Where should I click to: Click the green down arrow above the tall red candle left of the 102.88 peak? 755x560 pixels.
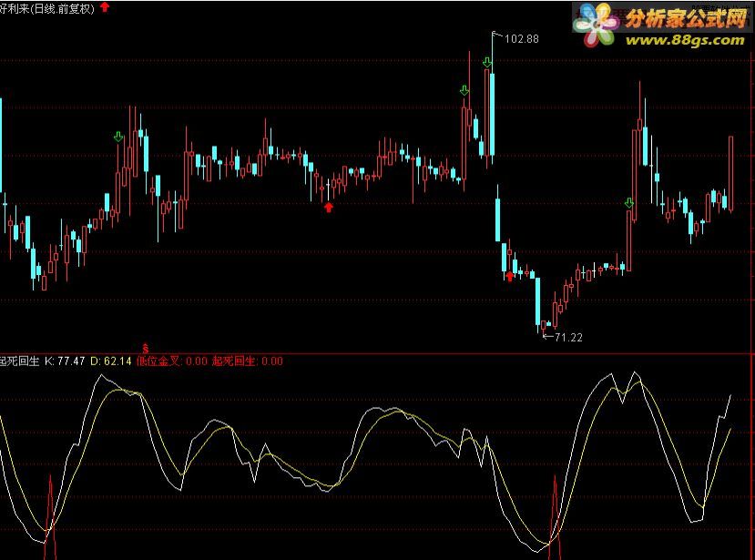[464, 90]
